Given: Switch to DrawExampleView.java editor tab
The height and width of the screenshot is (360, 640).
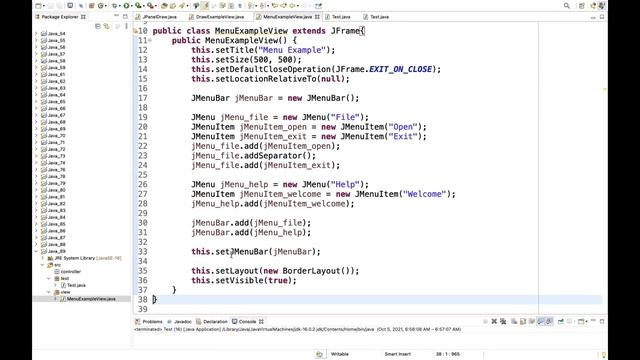Looking at the screenshot, I should coord(220,17).
